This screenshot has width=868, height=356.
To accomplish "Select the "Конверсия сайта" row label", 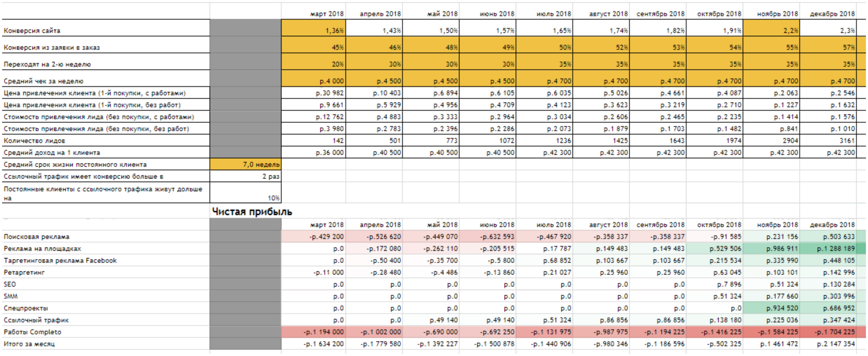I will [x=32, y=30].
